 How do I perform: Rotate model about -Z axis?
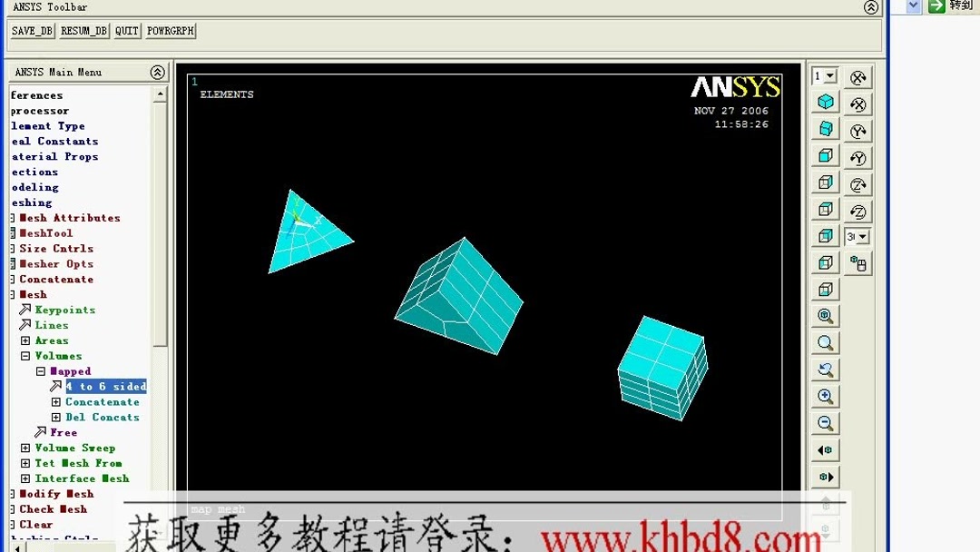857,211
